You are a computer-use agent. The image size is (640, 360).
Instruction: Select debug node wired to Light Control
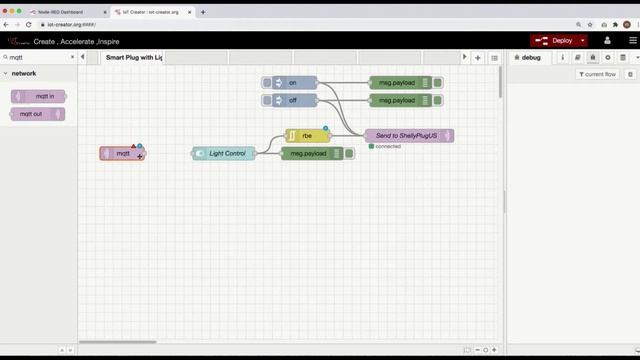pos(312,153)
